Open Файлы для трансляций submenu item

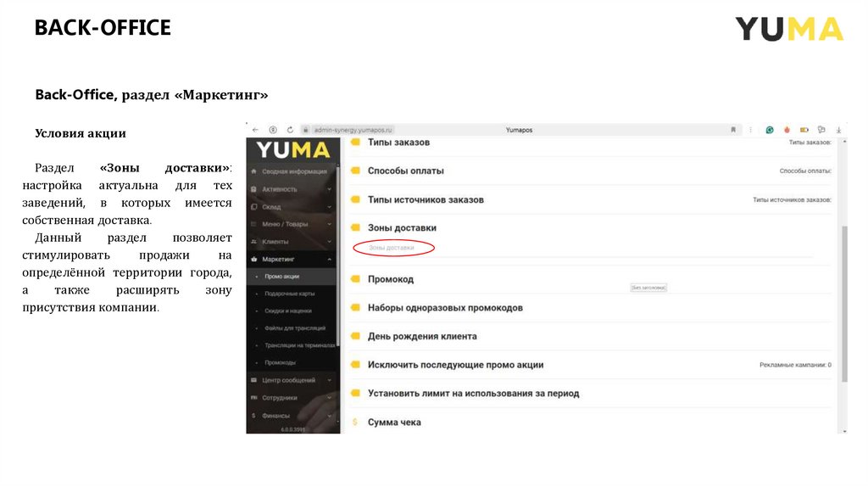click(294, 328)
